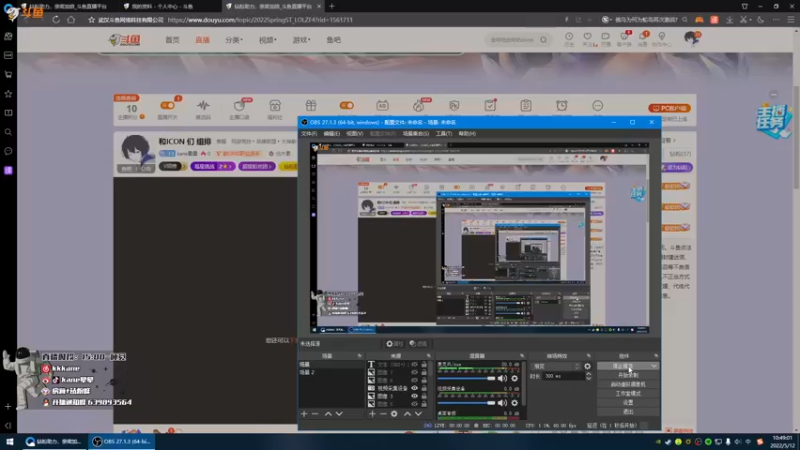The height and width of the screenshot is (450, 800).
Task: Open alarm clock icon in streamer toolbar
Action: (x=562, y=106)
